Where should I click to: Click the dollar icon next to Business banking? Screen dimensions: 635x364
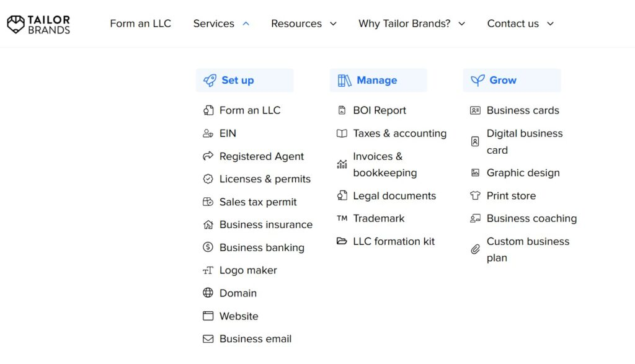[x=208, y=247]
